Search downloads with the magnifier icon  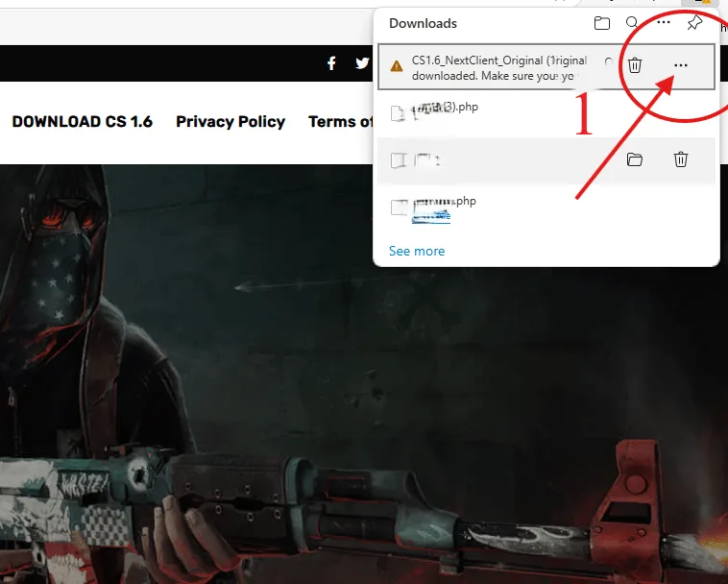632,22
